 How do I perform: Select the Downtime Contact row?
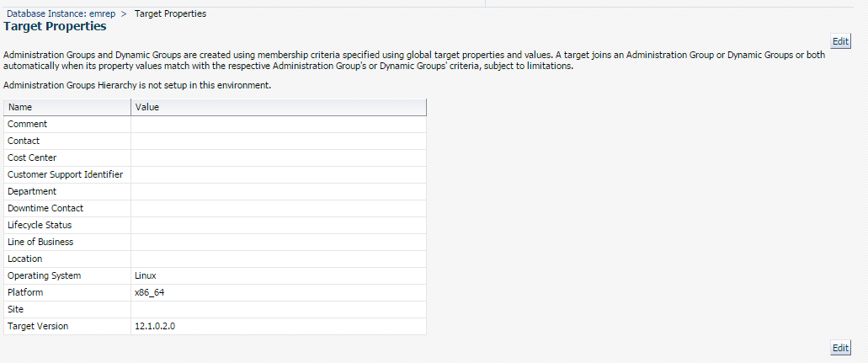click(215, 208)
